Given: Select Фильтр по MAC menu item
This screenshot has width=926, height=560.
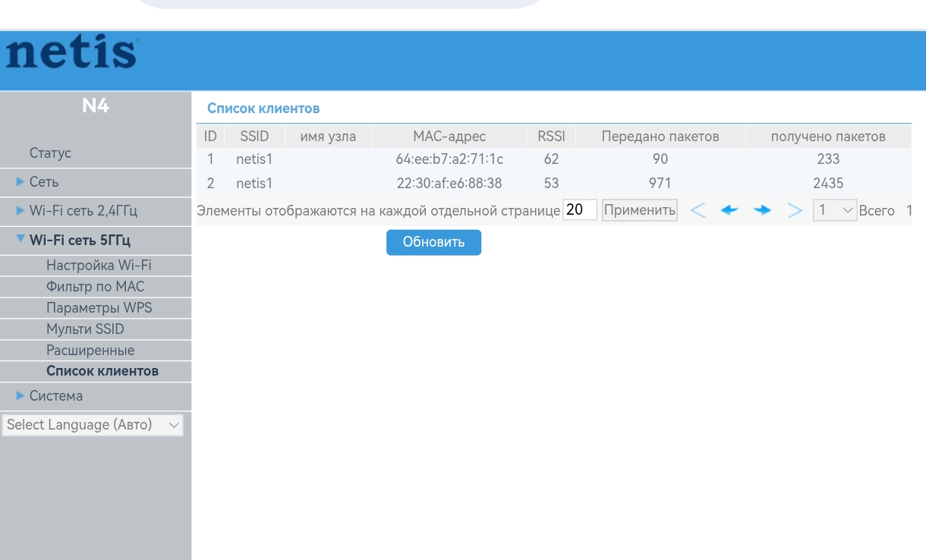Looking at the screenshot, I should point(95,287).
